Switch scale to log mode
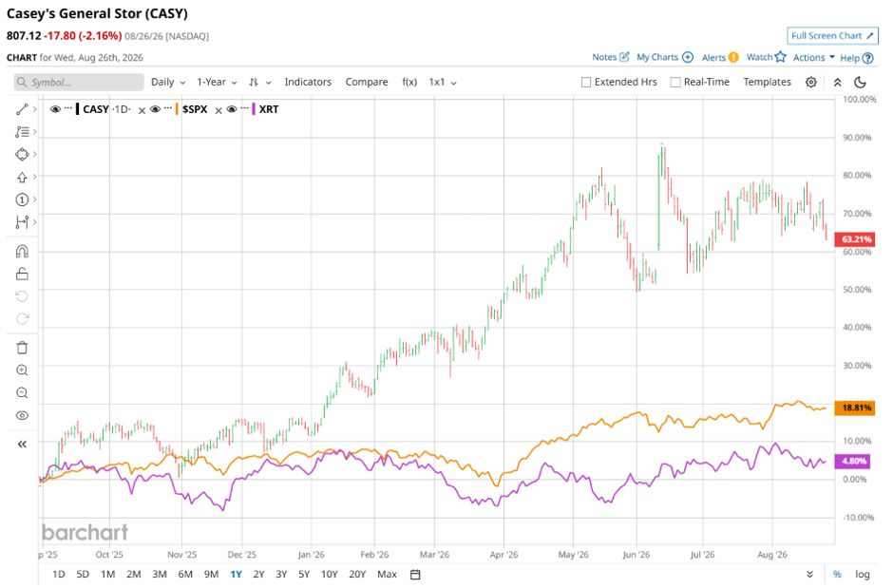Viewport: 893px width, 588px height. tap(863, 575)
